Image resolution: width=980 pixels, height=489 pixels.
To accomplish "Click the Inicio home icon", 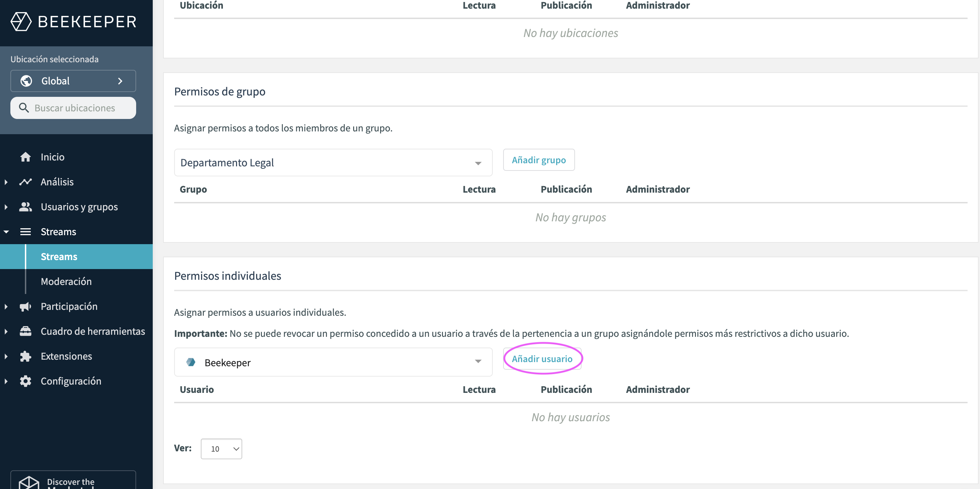I will click(x=26, y=157).
